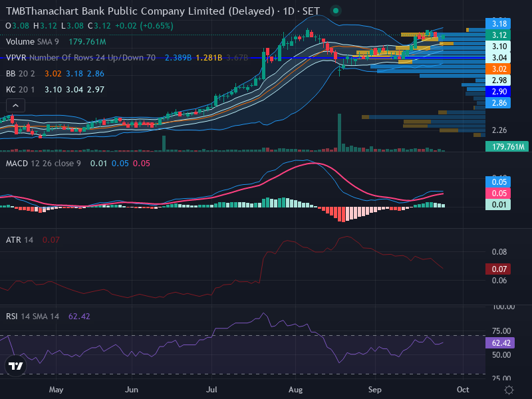Click the red 0.07 value in the ATR legend
This screenshot has height=399, width=532.
click(x=51, y=240)
